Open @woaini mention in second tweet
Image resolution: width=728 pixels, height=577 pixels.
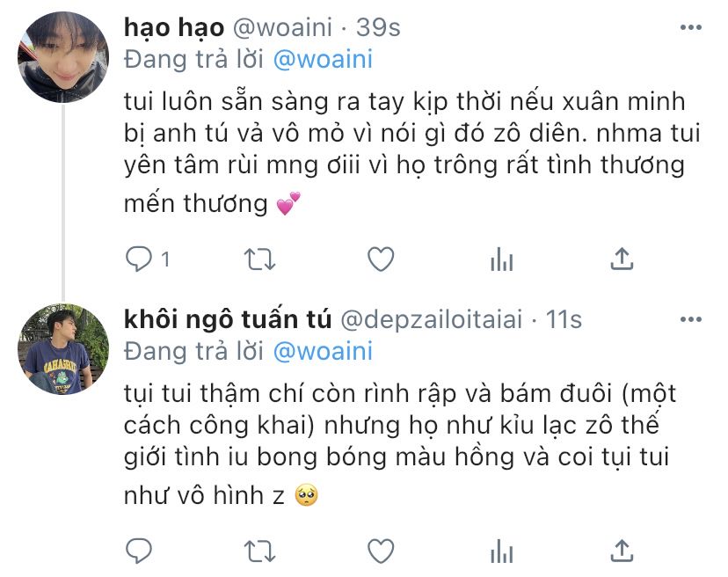coord(323,351)
